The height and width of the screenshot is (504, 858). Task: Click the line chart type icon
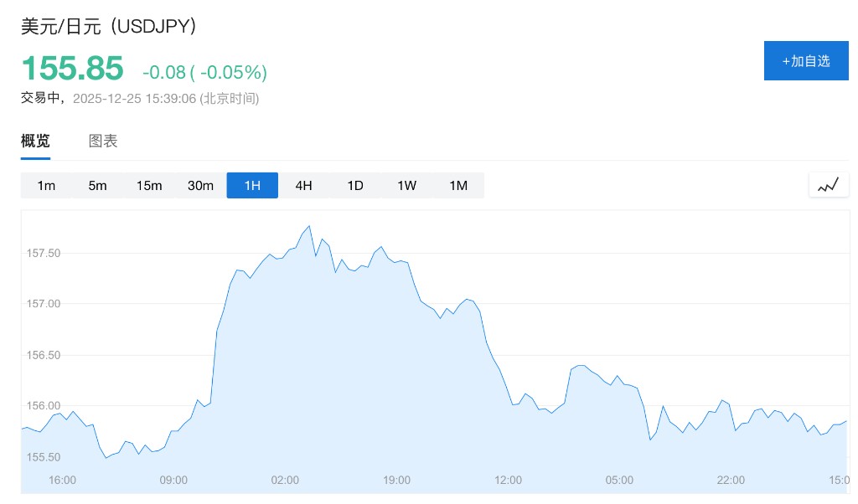828,185
